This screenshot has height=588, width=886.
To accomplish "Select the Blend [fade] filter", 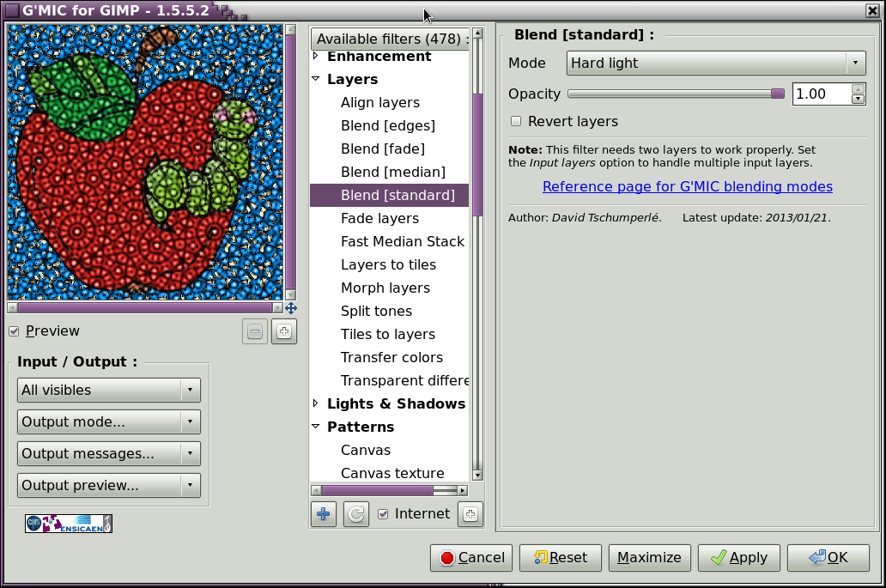I will tap(389, 149).
